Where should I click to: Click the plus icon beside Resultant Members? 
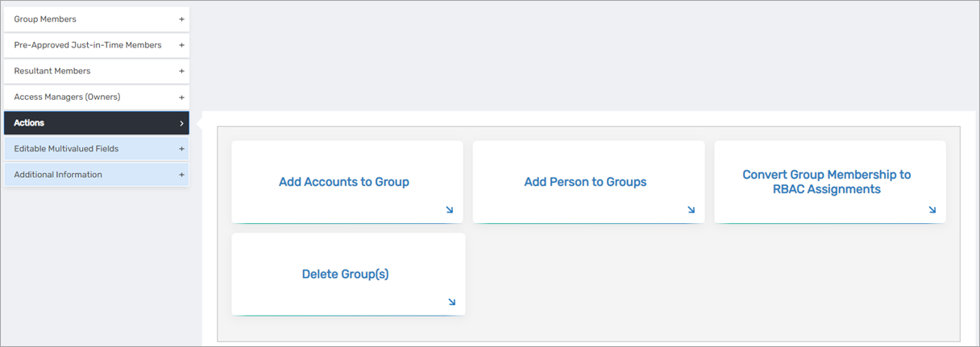pyautogui.click(x=181, y=71)
